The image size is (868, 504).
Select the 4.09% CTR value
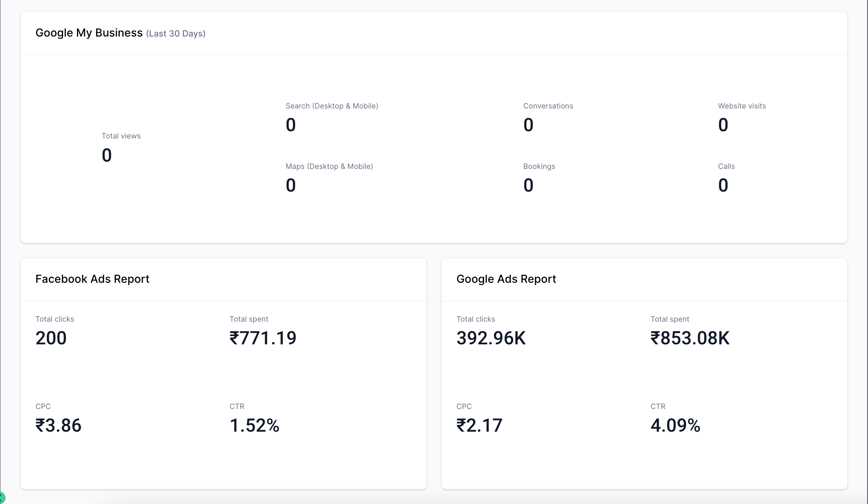[676, 426]
